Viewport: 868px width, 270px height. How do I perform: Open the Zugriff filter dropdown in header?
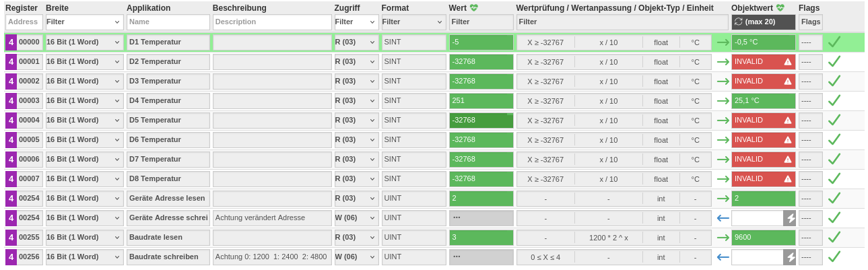coord(356,22)
